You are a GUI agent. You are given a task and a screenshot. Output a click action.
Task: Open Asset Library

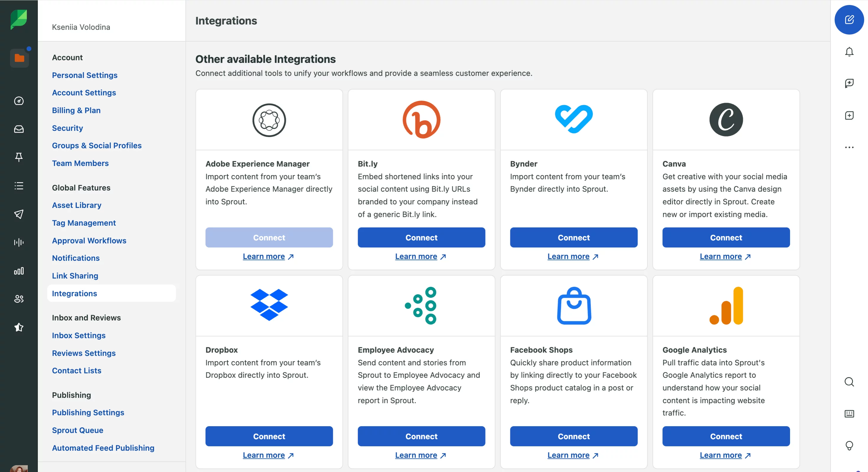click(76, 205)
